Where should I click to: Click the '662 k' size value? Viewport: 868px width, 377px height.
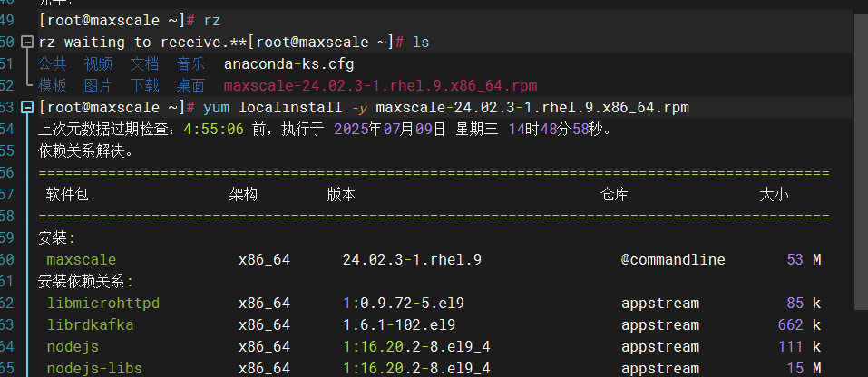click(x=799, y=324)
